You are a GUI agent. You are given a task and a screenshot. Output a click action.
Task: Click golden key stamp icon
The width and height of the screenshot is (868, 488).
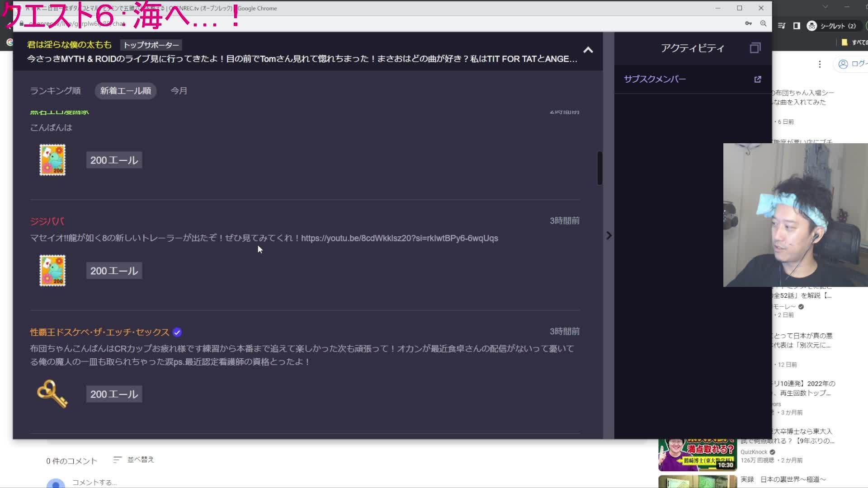[x=52, y=394]
